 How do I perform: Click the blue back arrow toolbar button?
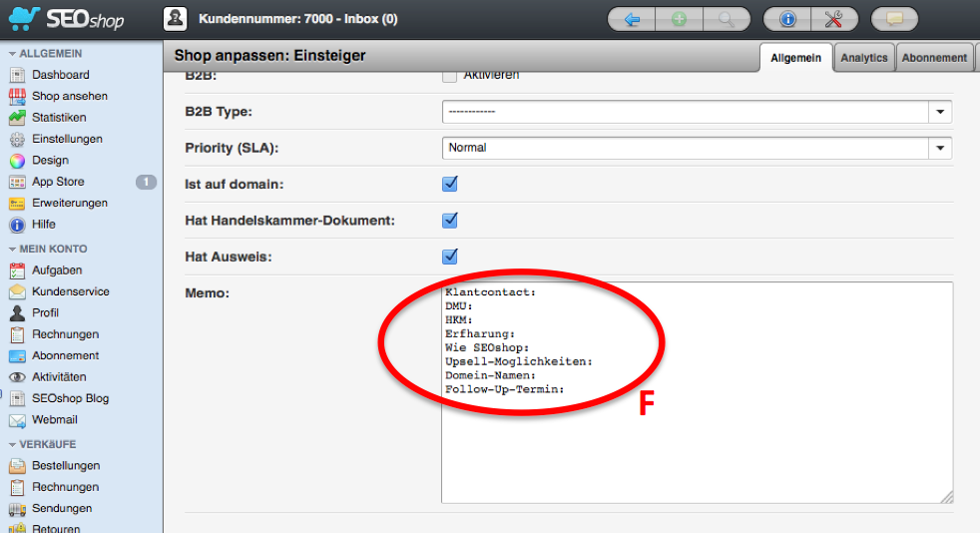(631, 19)
